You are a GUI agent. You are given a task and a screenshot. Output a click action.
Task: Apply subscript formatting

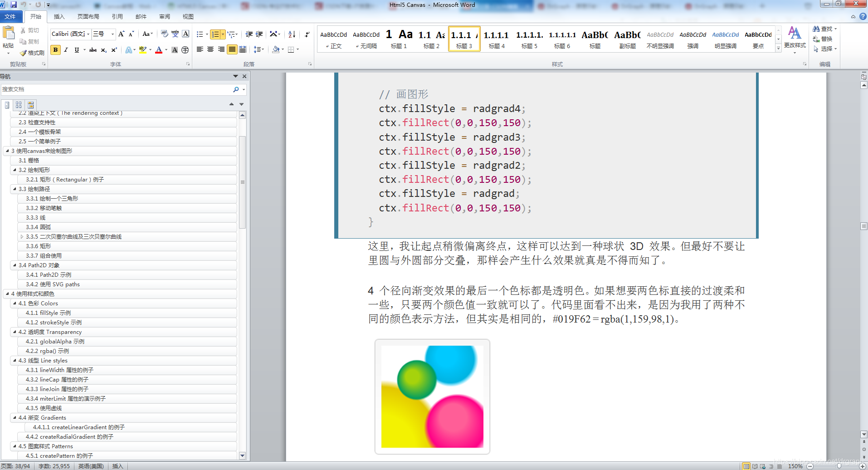[104, 50]
